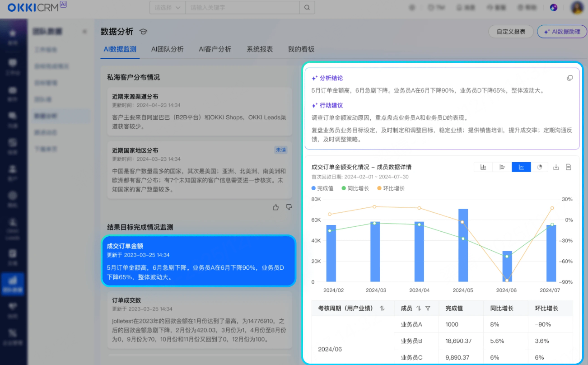Click the 2024/05 bar in chart
Viewport: 588px width, 365px height.
coord(463,245)
